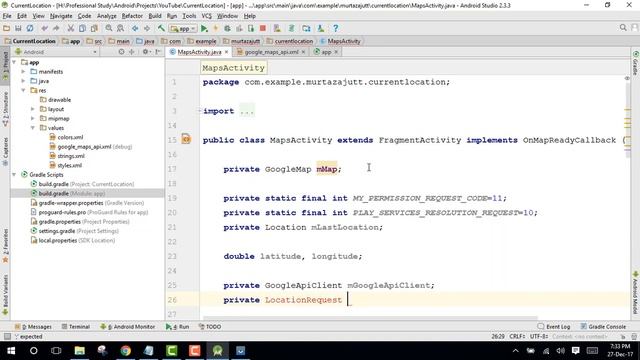Open the Android Monitor tool window
This screenshot has width=640, height=360.
click(128, 327)
